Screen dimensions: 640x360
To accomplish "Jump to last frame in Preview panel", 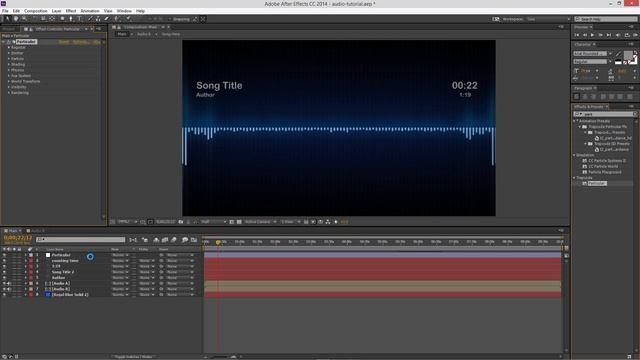I will point(609,35).
